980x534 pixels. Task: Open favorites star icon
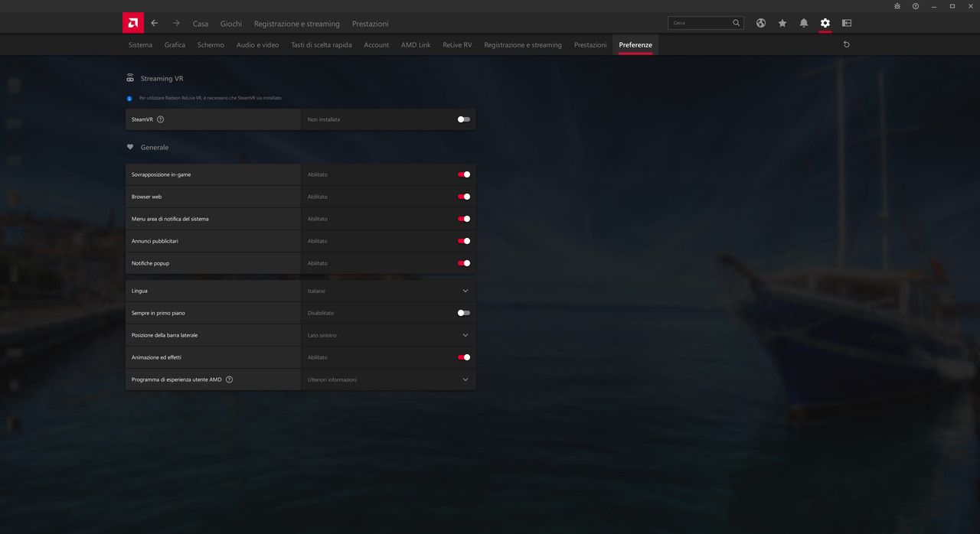pyautogui.click(x=782, y=23)
